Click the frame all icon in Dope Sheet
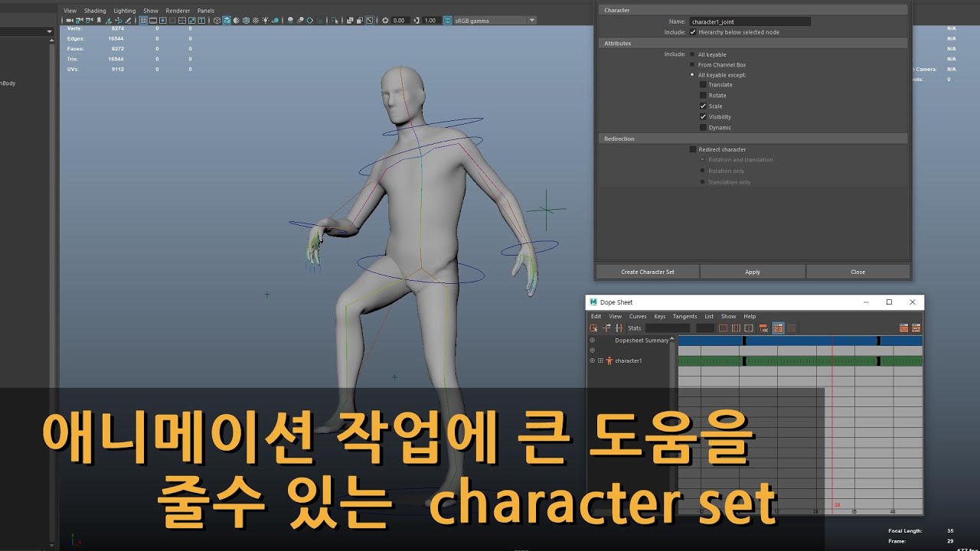This screenshot has width=980, height=551. pos(723,328)
